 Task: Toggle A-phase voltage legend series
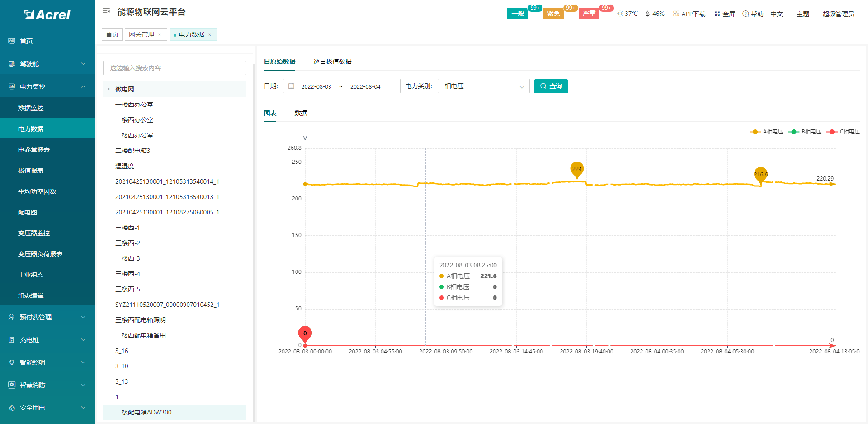[x=766, y=132]
